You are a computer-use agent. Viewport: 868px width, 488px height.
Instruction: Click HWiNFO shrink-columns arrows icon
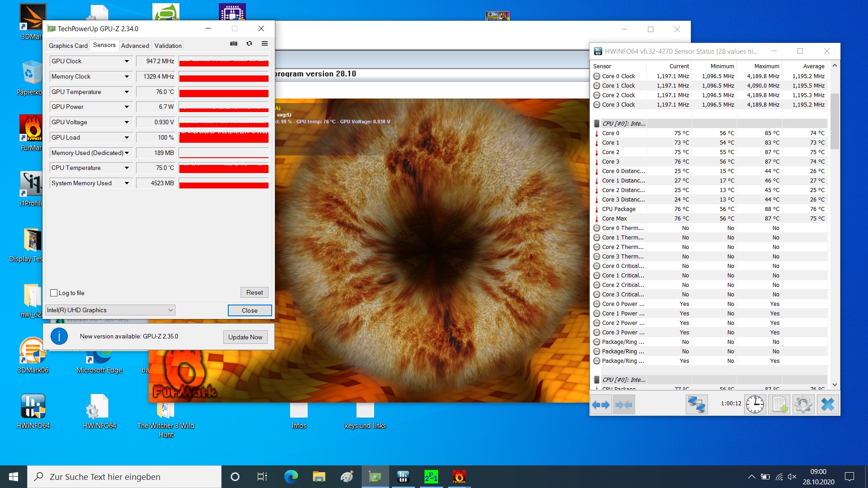[x=624, y=404]
